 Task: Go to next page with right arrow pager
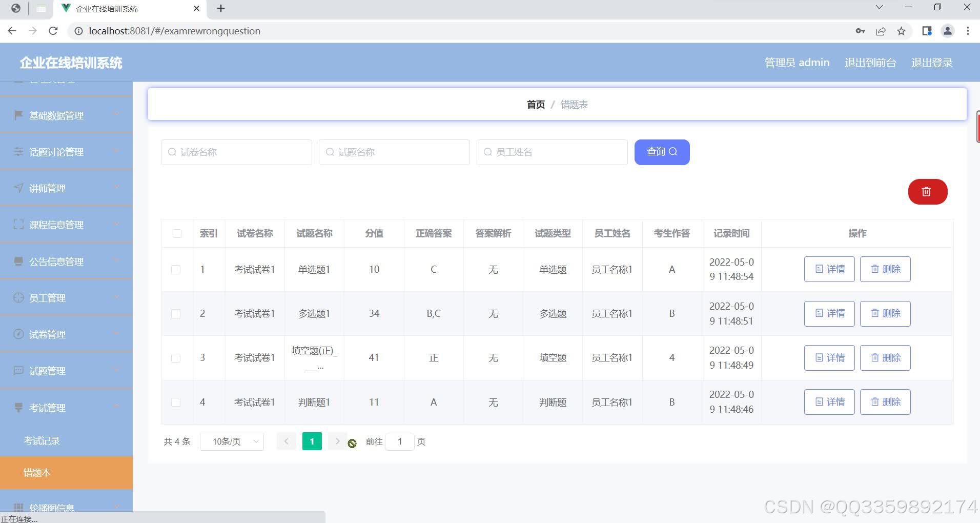[337, 441]
